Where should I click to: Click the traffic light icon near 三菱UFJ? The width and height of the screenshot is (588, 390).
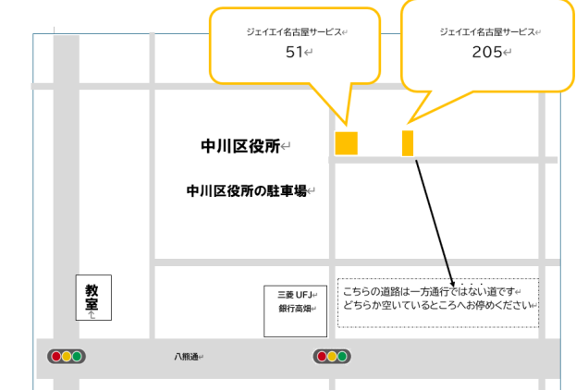[332, 356]
